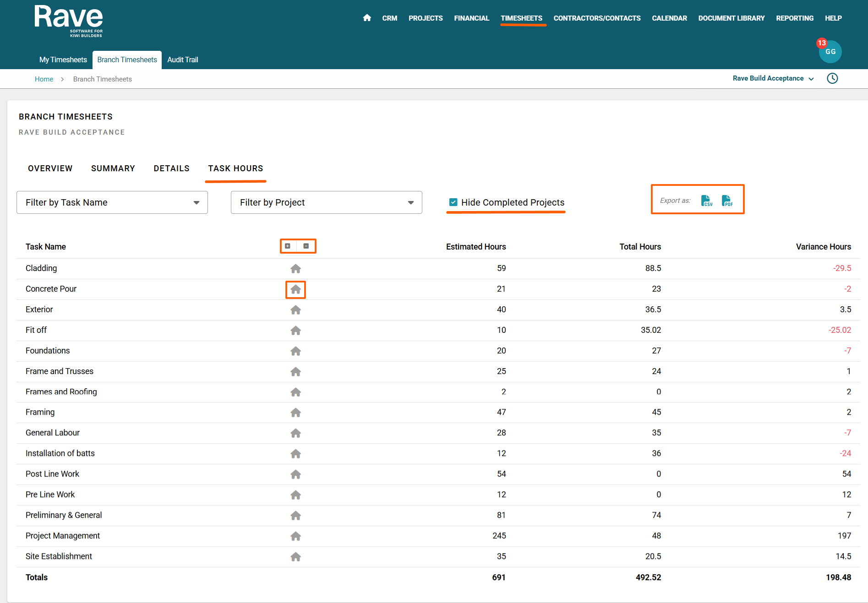Export task hours as CSV
The height and width of the screenshot is (603, 868).
[x=706, y=201]
